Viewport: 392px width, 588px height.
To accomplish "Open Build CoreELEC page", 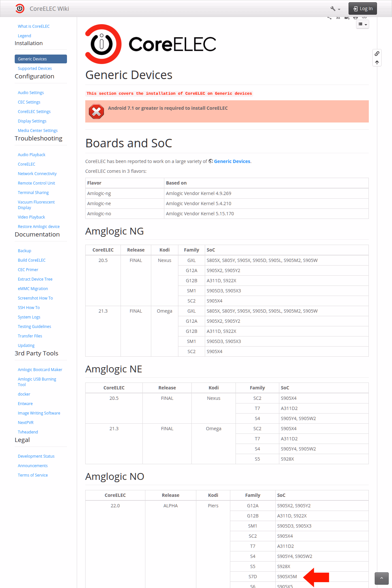I will pos(32,260).
